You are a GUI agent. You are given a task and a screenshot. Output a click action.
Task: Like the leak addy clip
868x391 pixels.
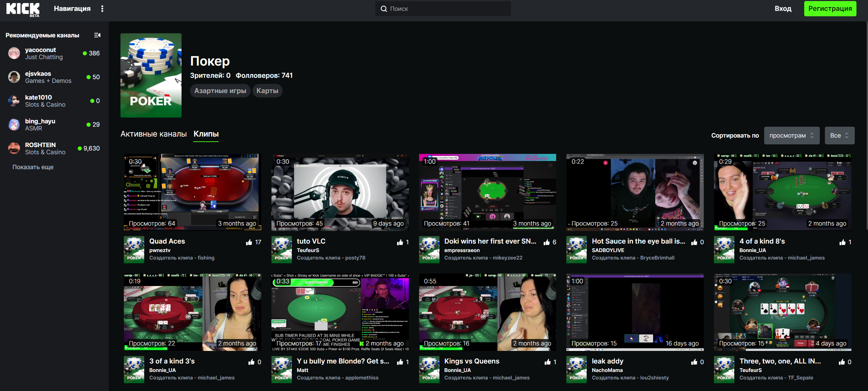click(x=694, y=362)
